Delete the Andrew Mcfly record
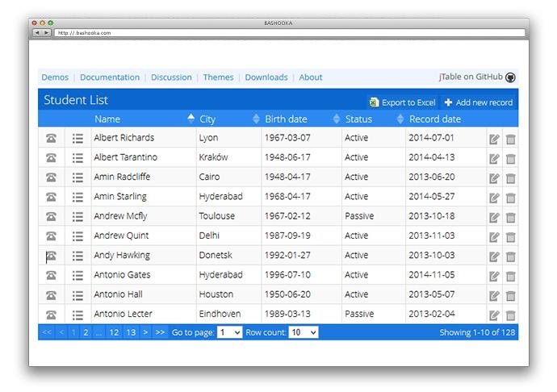Image resolution: width=557 pixels, height=392 pixels. coord(510,217)
